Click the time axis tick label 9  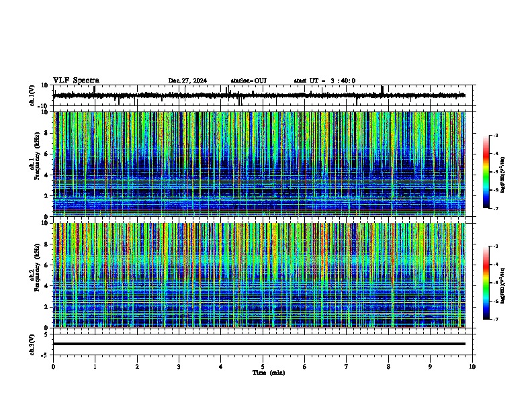coord(430,367)
